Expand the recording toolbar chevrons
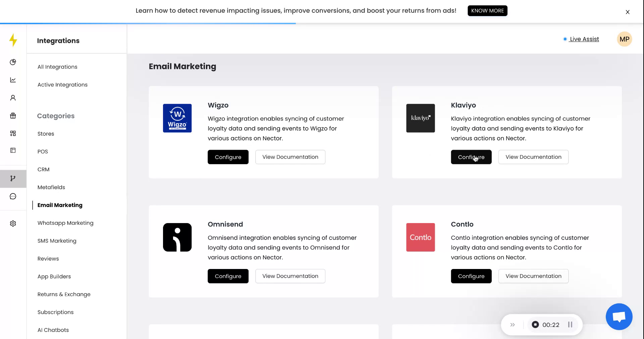 click(x=513, y=325)
